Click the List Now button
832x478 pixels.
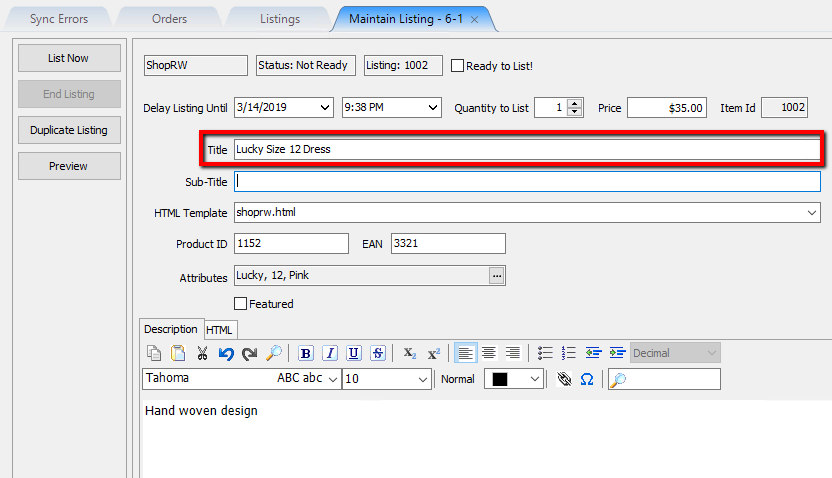point(69,58)
